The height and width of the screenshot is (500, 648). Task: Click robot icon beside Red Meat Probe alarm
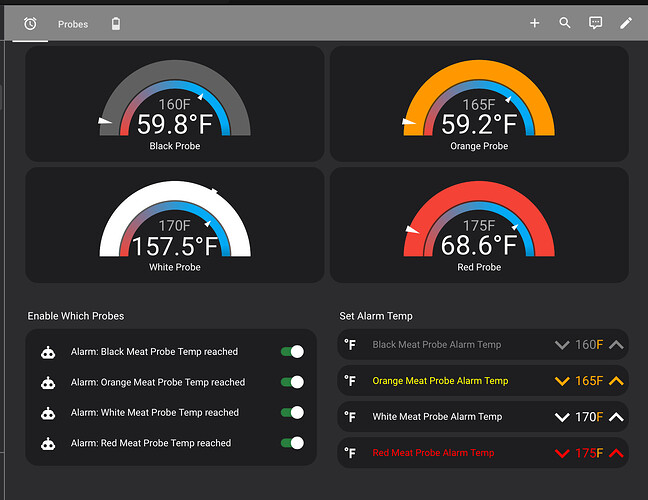point(46,443)
